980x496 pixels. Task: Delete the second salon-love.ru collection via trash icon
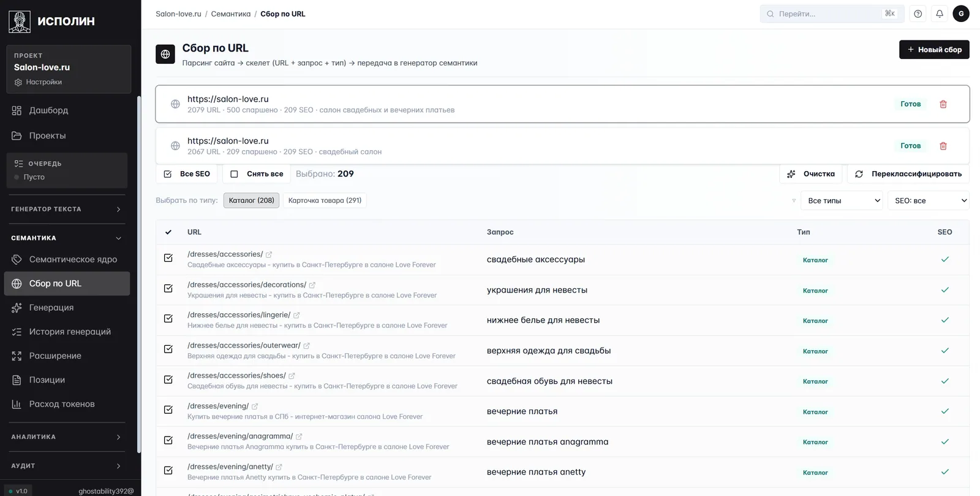[x=943, y=146]
